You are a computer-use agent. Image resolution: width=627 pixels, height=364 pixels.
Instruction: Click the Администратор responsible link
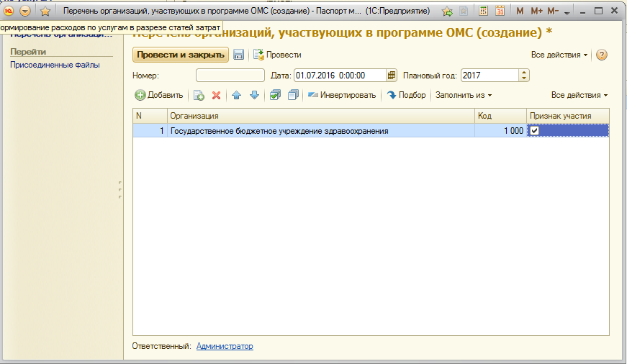pos(225,346)
